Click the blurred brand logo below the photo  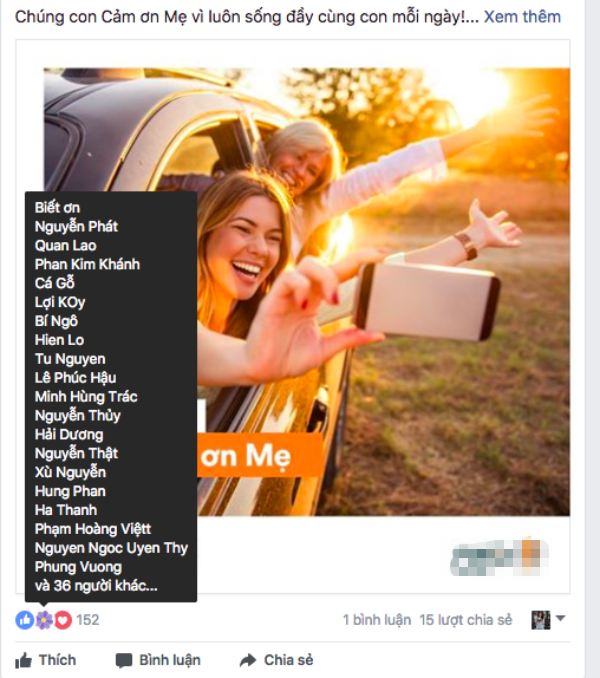pyautogui.click(x=499, y=557)
